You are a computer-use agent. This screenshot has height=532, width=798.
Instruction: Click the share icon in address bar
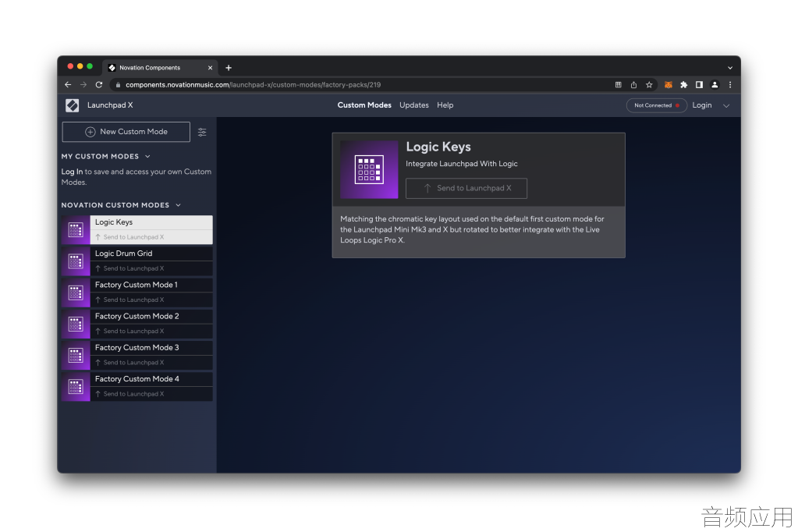click(633, 85)
